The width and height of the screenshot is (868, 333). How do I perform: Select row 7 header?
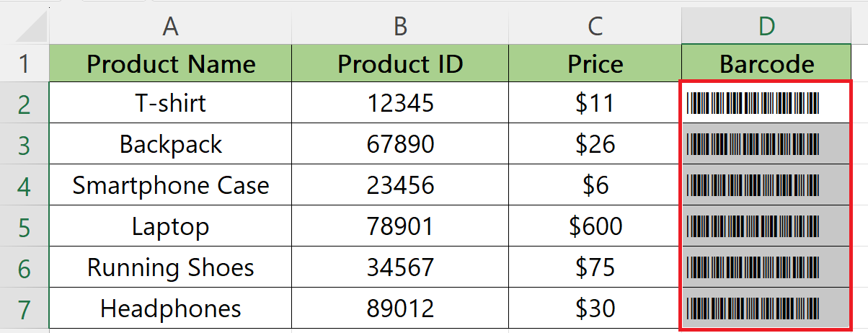pyautogui.click(x=24, y=308)
